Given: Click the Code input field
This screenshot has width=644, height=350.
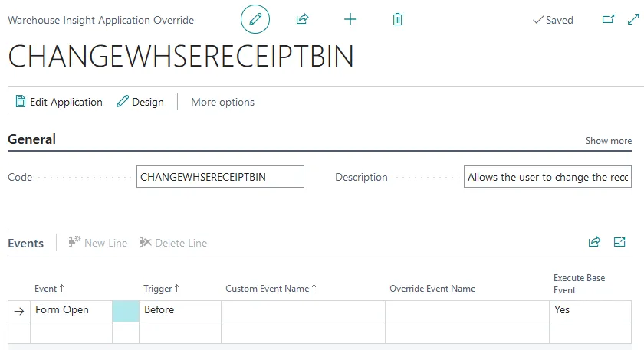Looking at the screenshot, I should (220, 177).
